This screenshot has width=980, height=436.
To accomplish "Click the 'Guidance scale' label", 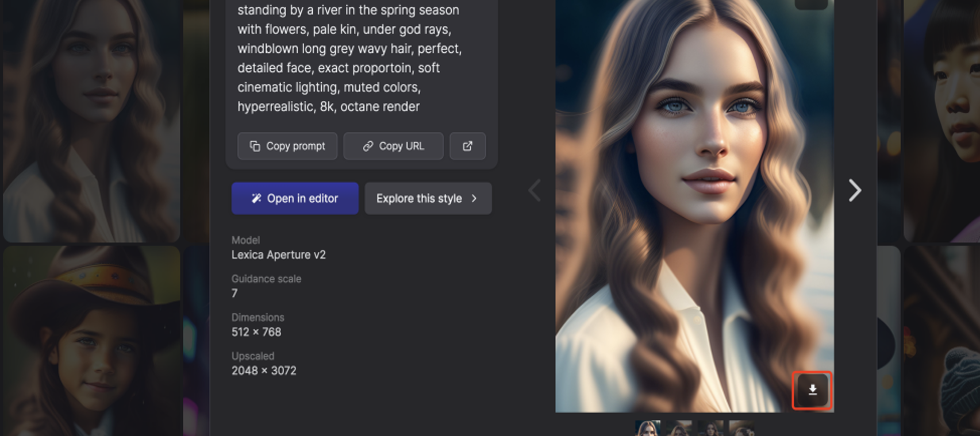I will point(266,279).
